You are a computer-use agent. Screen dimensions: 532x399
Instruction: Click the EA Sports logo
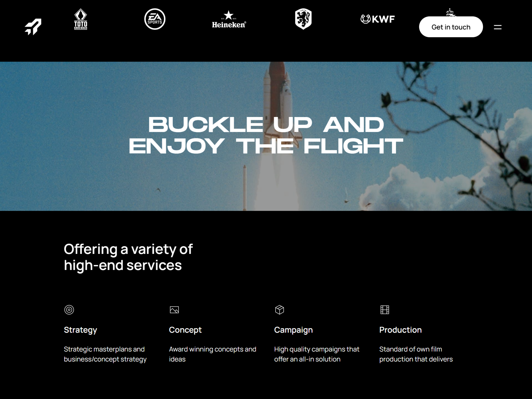(155, 19)
